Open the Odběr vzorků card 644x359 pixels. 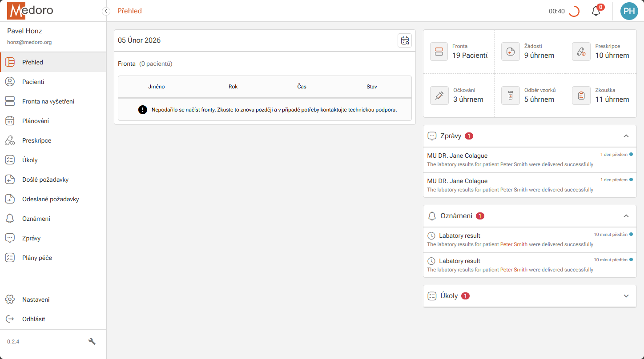pos(530,95)
